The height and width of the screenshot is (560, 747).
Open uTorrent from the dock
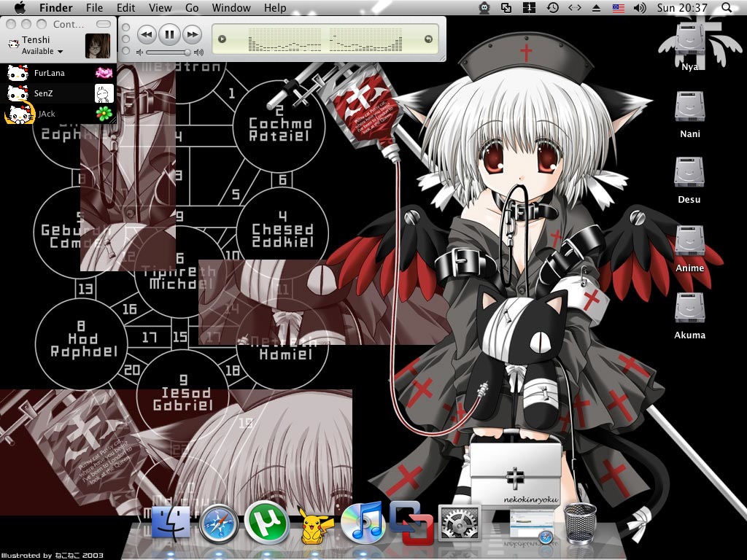click(266, 522)
